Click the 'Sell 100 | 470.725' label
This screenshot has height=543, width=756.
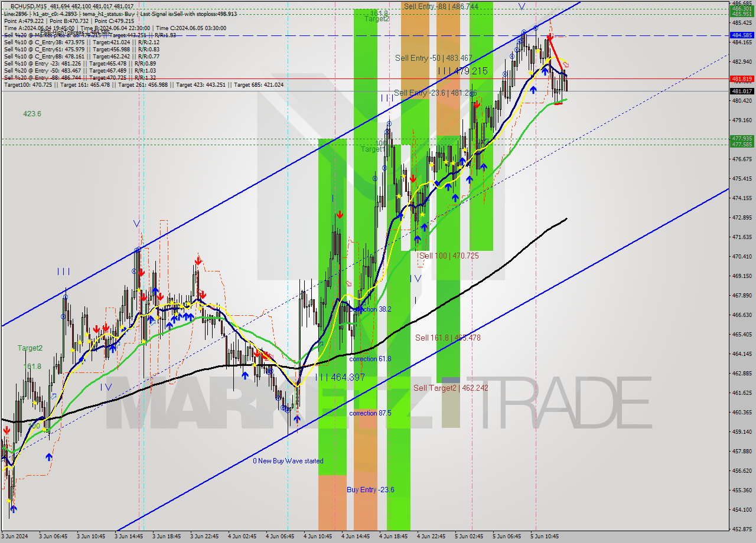click(x=449, y=256)
